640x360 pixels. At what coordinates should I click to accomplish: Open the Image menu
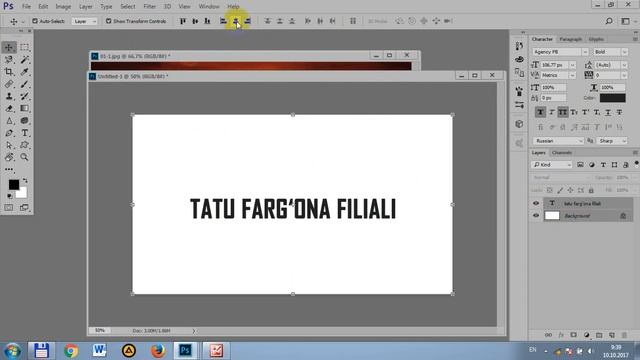coord(63,7)
